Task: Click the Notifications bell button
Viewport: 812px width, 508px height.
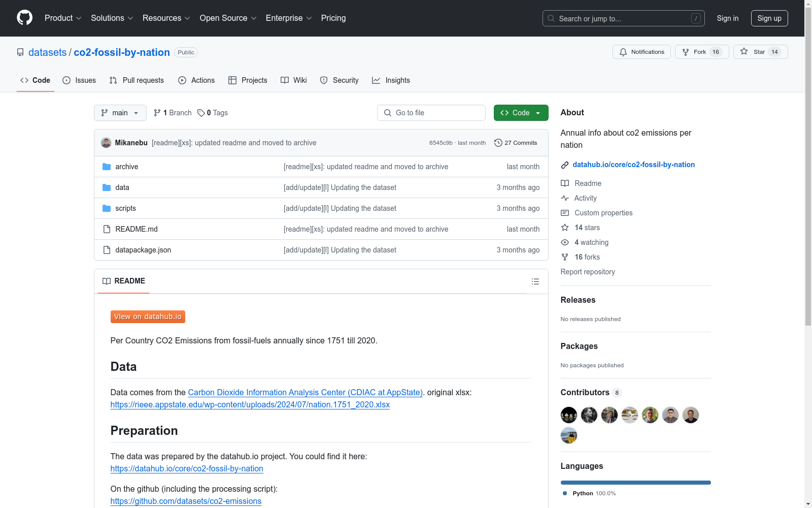Action: tap(642, 52)
